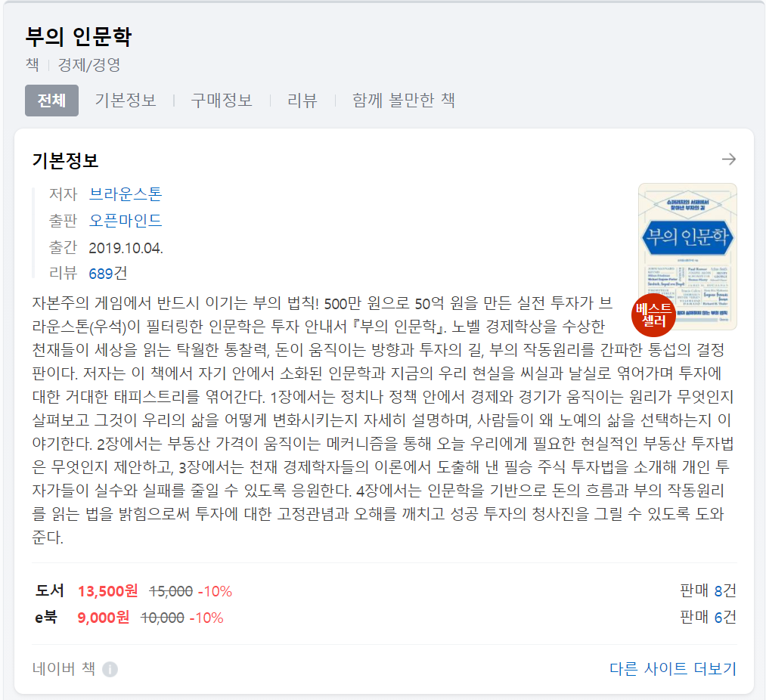Click the 판매 6건 link for e북
The image size is (766, 700).
pos(708,617)
